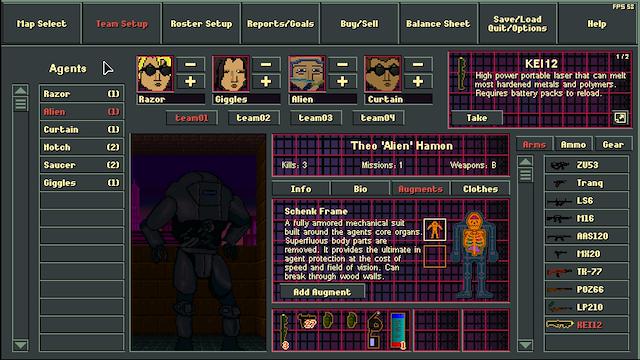
Task: Open the Augments tab
Action: click(420, 189)
